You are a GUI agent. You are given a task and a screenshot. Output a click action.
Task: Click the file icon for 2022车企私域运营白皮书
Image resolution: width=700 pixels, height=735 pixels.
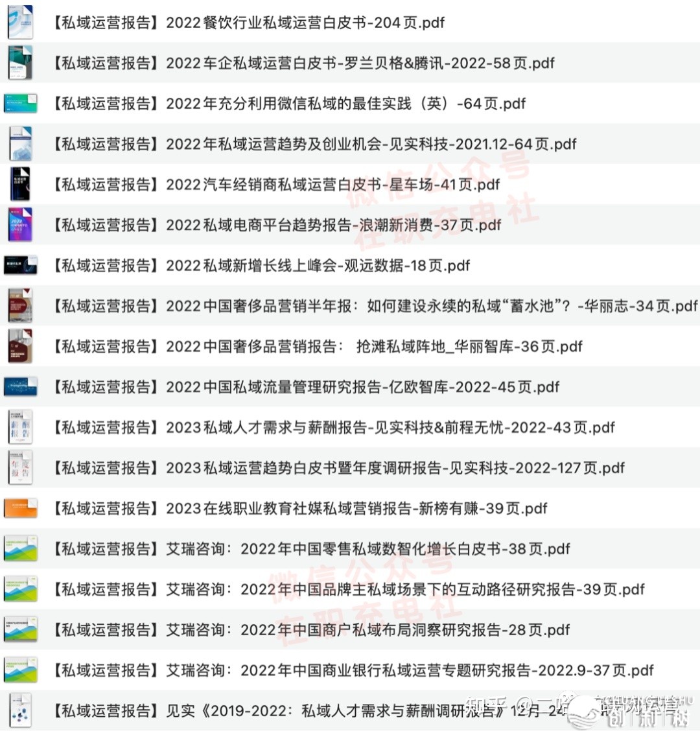(20, 63)
